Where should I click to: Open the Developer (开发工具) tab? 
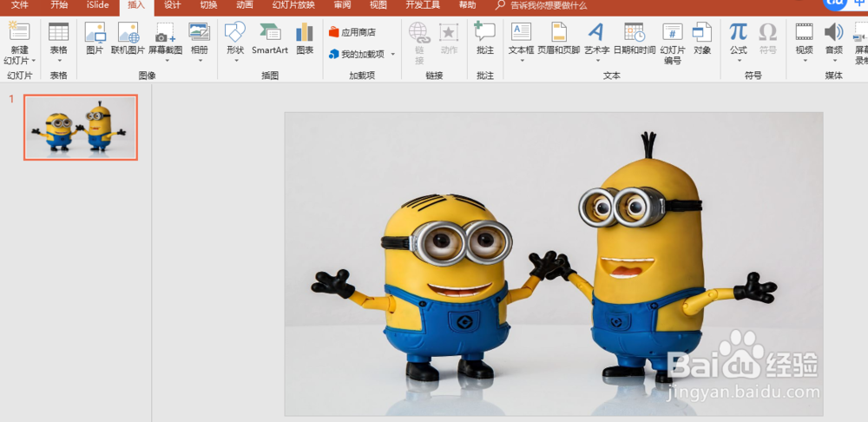click(423, 5)
